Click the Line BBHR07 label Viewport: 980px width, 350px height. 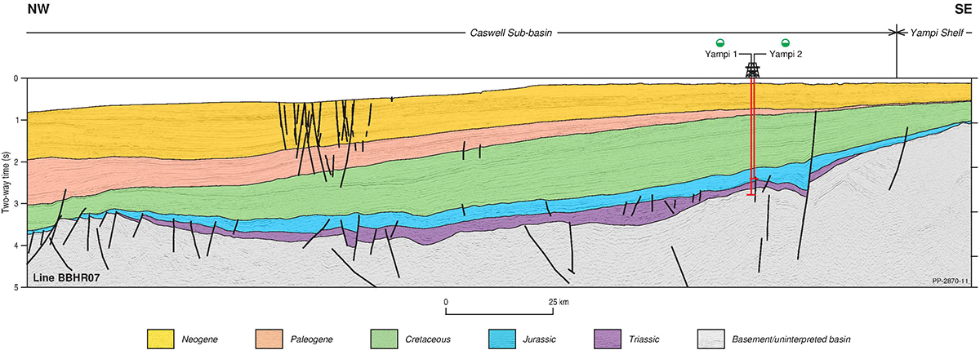pyautogui.click(x=64, y=279)
